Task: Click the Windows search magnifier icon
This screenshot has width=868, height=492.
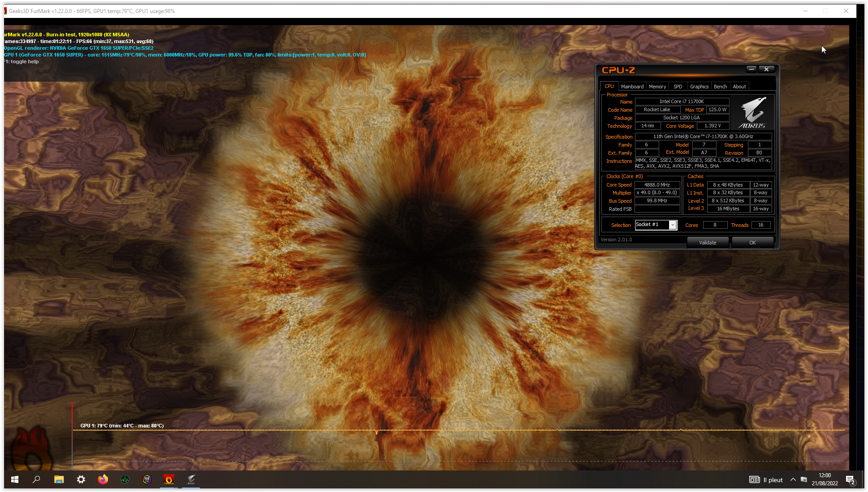Action: tap(37, 479)
